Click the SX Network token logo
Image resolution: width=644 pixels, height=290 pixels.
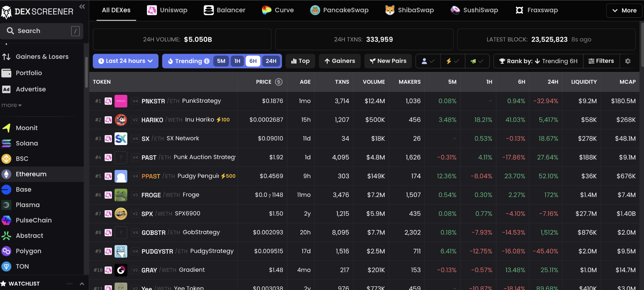tap(121, 139)
